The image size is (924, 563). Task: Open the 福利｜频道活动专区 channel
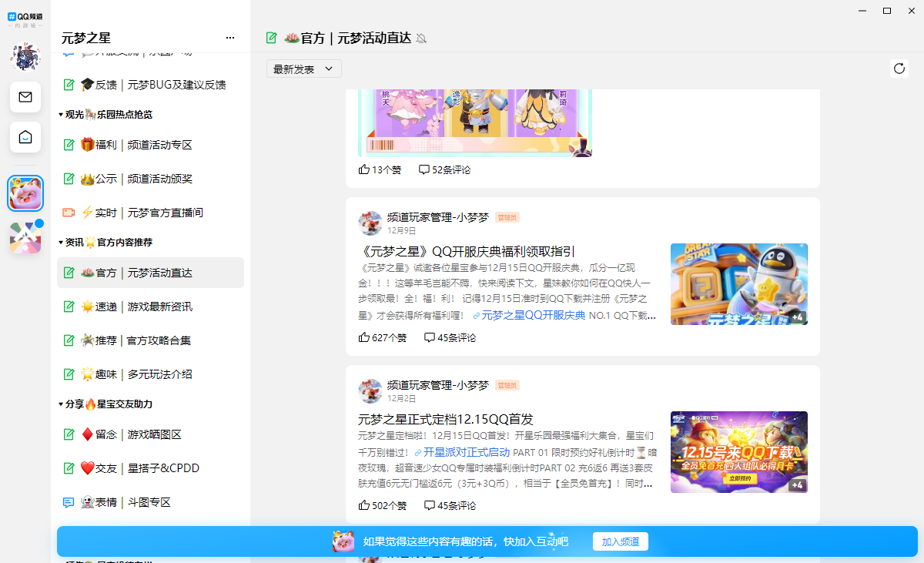[150, 145]
